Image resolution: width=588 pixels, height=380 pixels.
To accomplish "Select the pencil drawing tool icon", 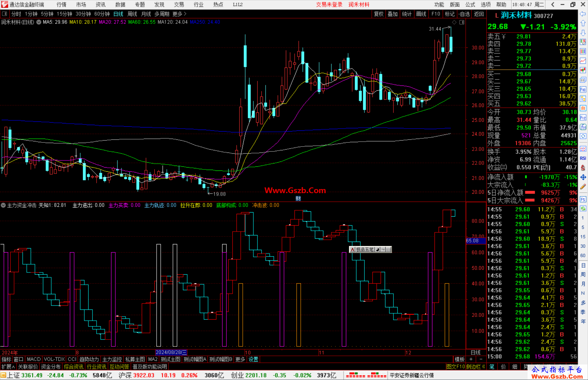I will click(583, 187).
